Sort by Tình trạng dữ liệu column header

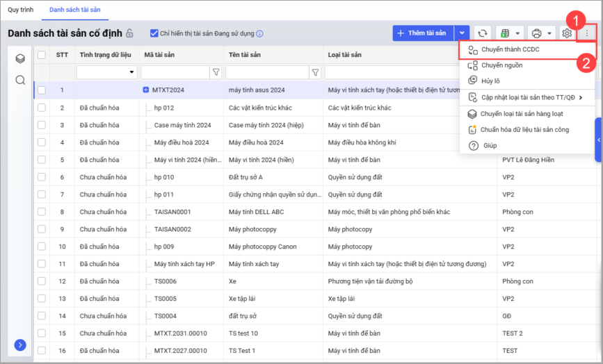(106, 55)
